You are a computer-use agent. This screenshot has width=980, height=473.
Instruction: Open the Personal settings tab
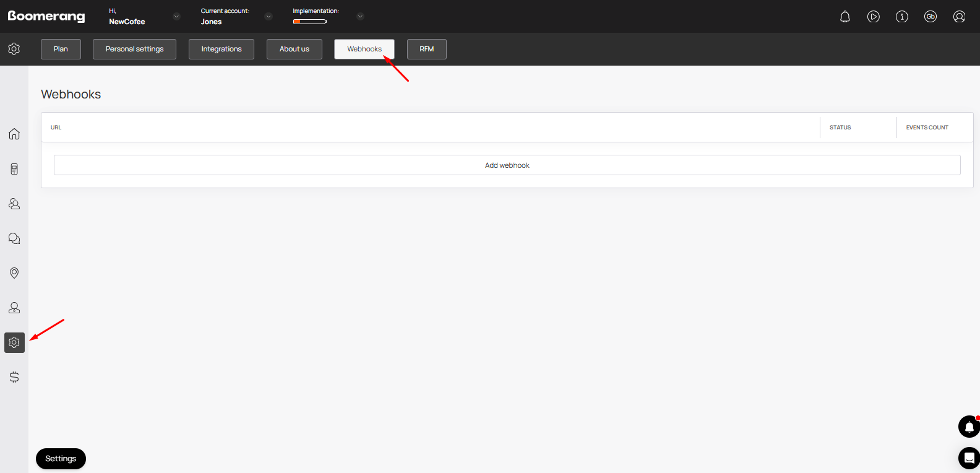tap(134, 49)
